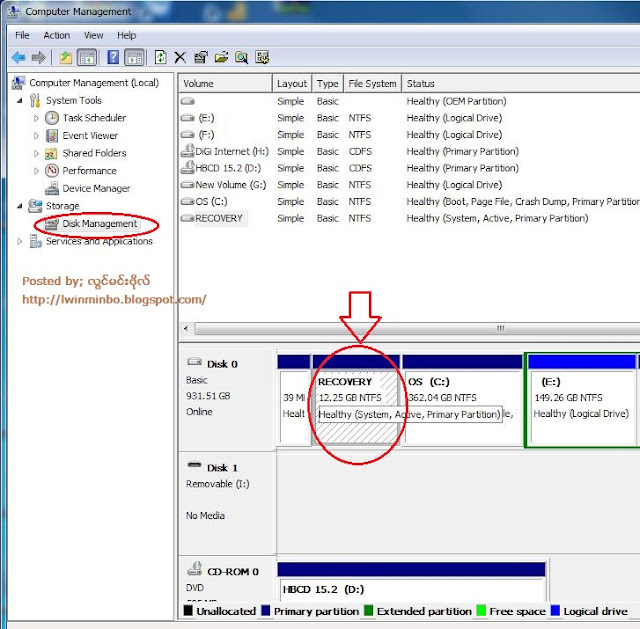Image resolution: width=640 pixels, height=629 pixels.
Task: Click the DiGi Internet (H:) disc icon
Action: (187, 151)
